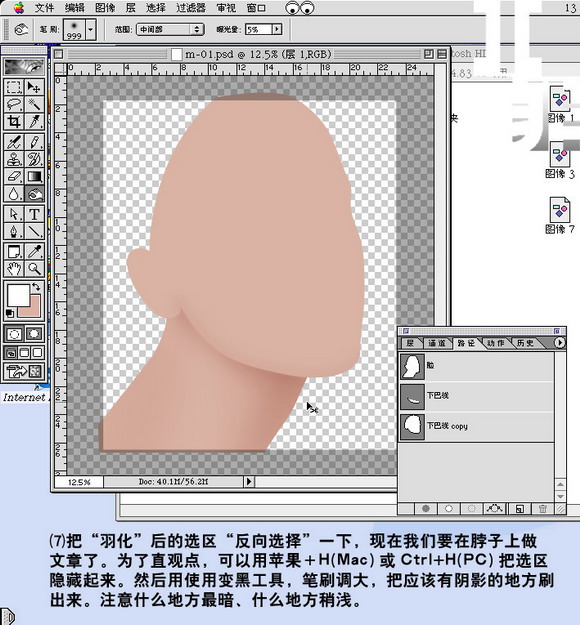This screenshot has width=580, height=625.
Task: Open the 范围 range dropdown
Action: pyautogui.click(x=170, y=29)
